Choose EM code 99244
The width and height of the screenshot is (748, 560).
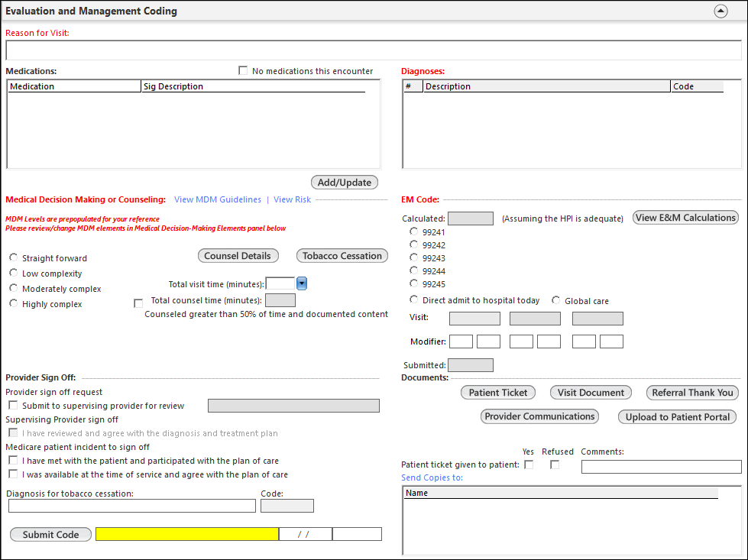point(413,270)
